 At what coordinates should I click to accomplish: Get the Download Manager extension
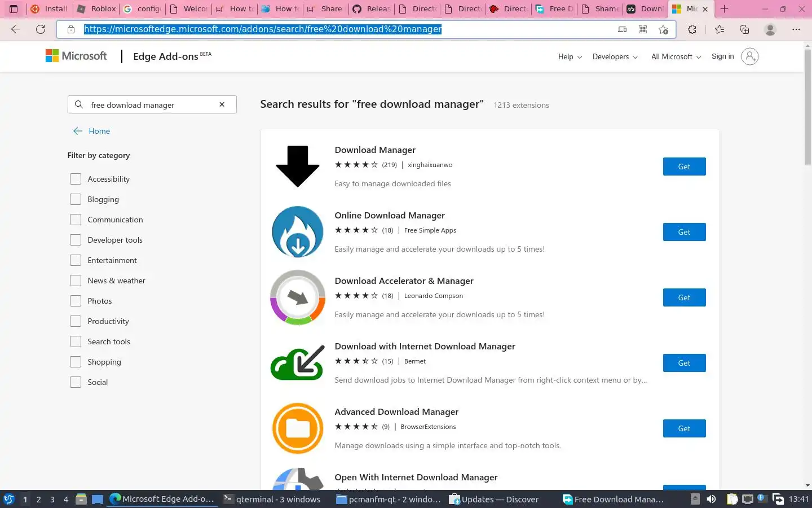[x=684, y=167]
